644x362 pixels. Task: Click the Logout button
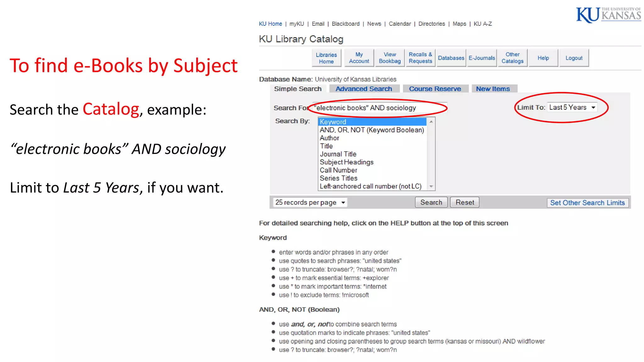coord(574,58)
